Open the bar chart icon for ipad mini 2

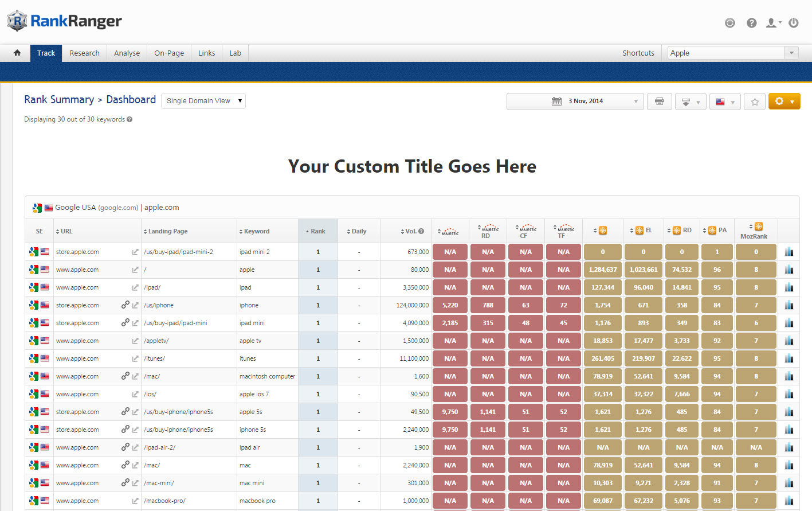point(789,252)
